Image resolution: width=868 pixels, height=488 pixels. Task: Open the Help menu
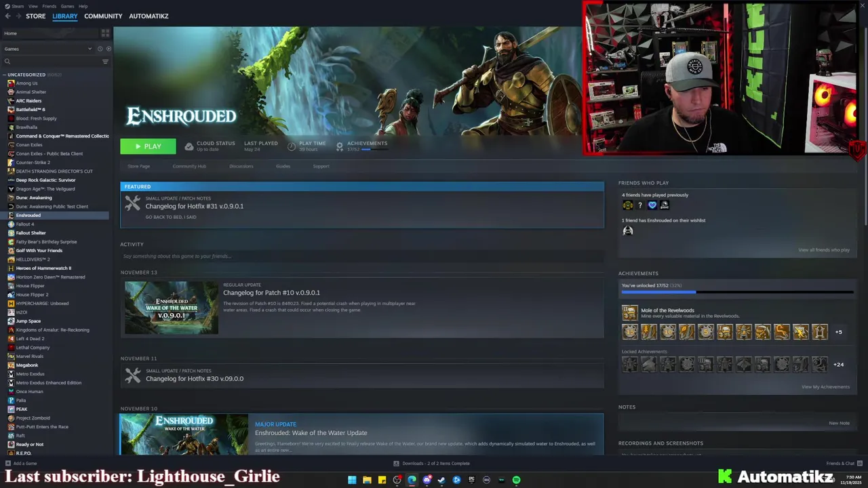(83, 6)
